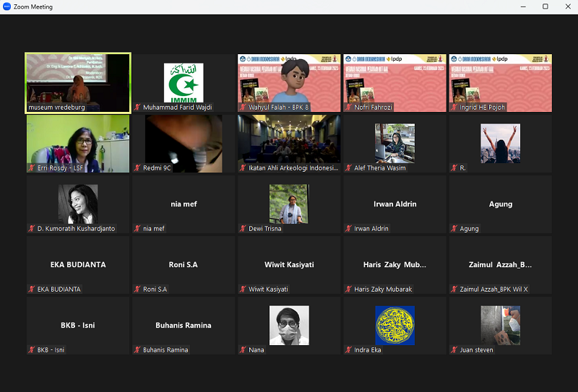The width and height of the screenshot is (578, 392).
Task: Click muted mic icon next to Alef Theria Wasim
Action: [349, 168]
